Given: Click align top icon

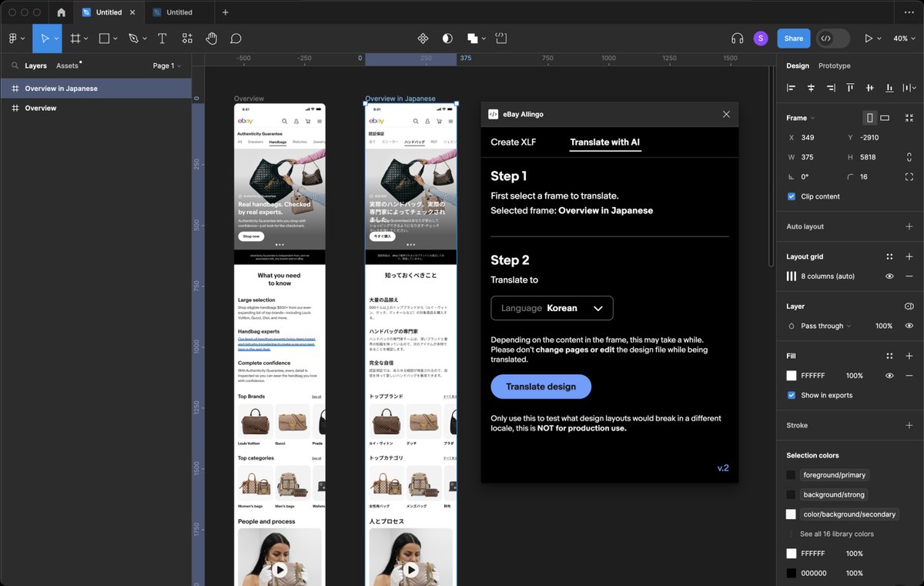Looking at the screenshot, I should point(850,88).
